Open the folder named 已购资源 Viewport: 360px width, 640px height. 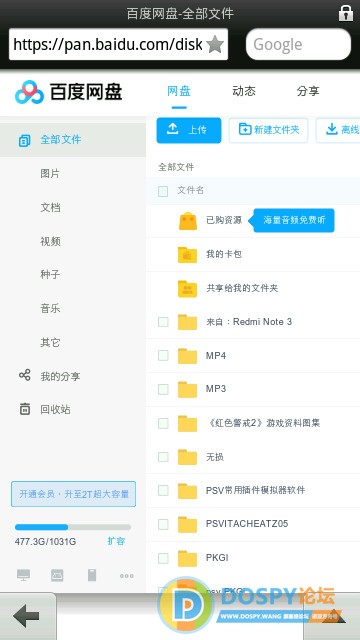(x=224, y=220)
